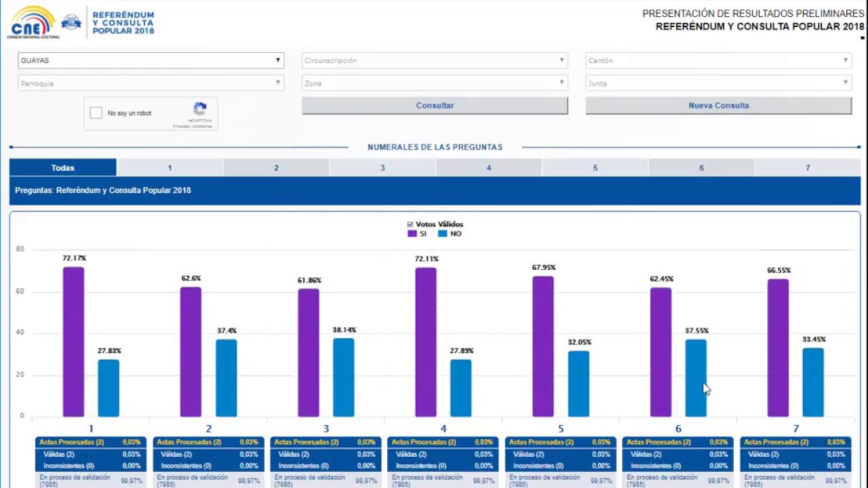The height and width of the screenshot is (488, 868).
Task: Click the 'Preguntas: Referéndum y Consulta Popular 2018' header
Action: [103, 190]
